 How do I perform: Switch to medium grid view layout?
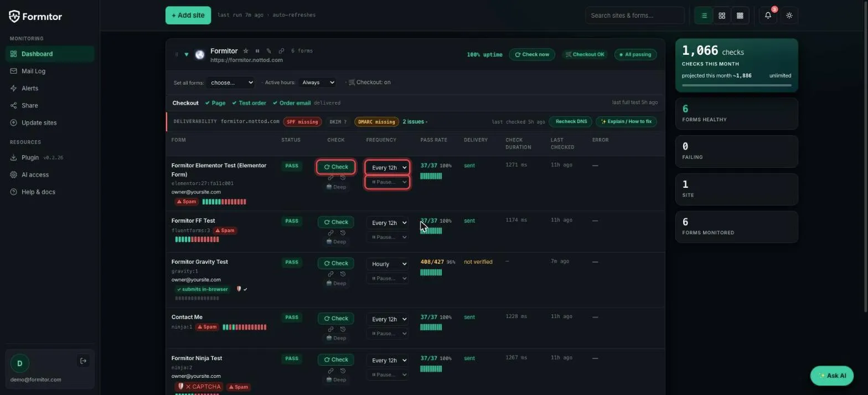[722, 16]
